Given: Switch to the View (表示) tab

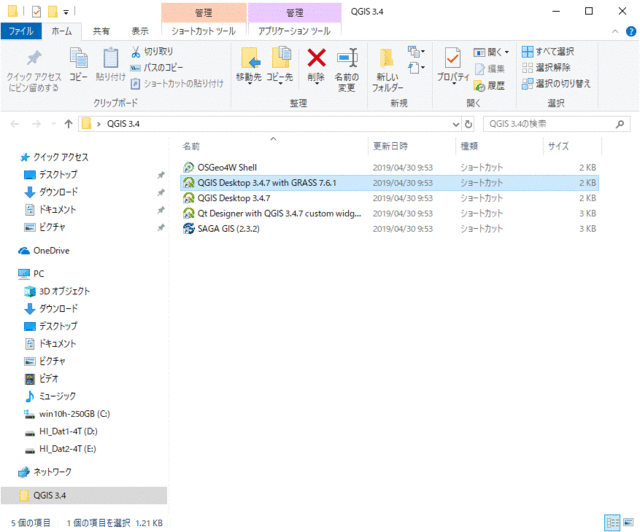Looking at the screenshot, I should coord(140,31).
